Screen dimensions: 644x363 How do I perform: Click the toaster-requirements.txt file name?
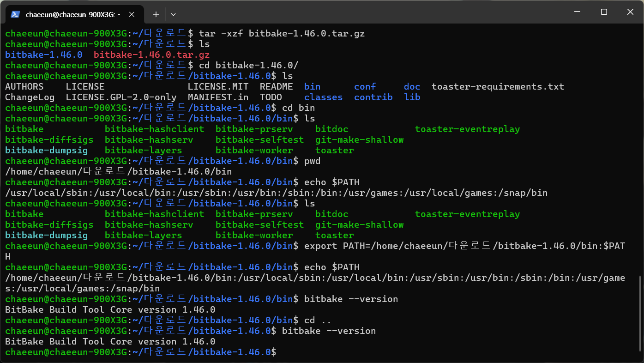click(x=498, y=86)
